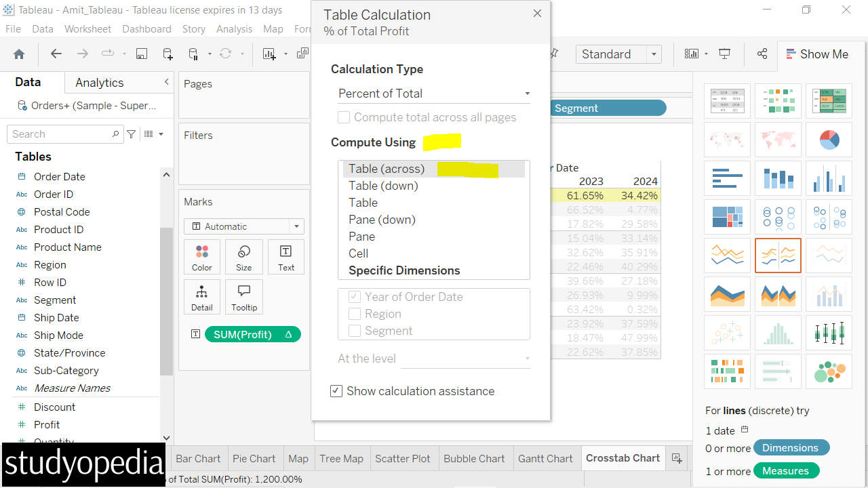Disable Show calculation assistance
The height and width of the screenshot is (488, 868).
336,391
